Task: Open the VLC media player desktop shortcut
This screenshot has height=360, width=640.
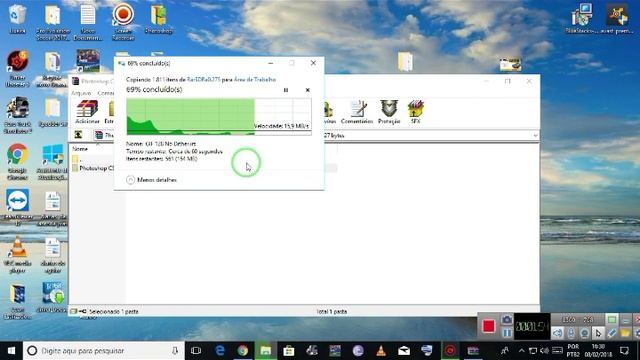Action: (18, 255)
